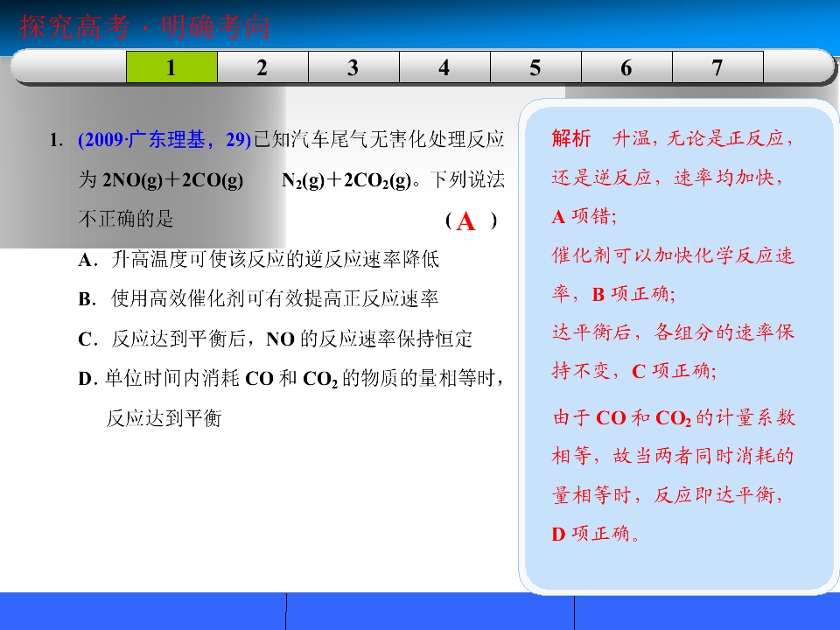Open question tab 7
Image resolution: width=840 pixels, height=630 pixels.
pyautogui.click(x=717, y=67)
